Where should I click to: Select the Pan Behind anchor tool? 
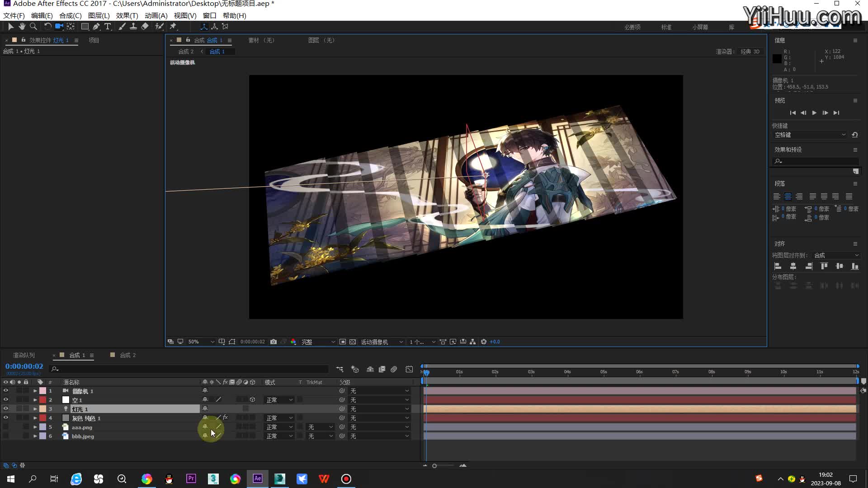71,27
